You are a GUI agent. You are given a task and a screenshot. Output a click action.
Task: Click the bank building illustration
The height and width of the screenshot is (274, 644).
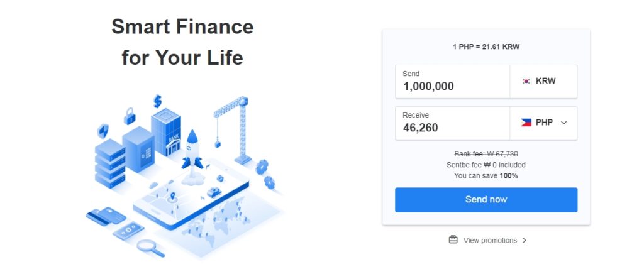tap(166, 132)
